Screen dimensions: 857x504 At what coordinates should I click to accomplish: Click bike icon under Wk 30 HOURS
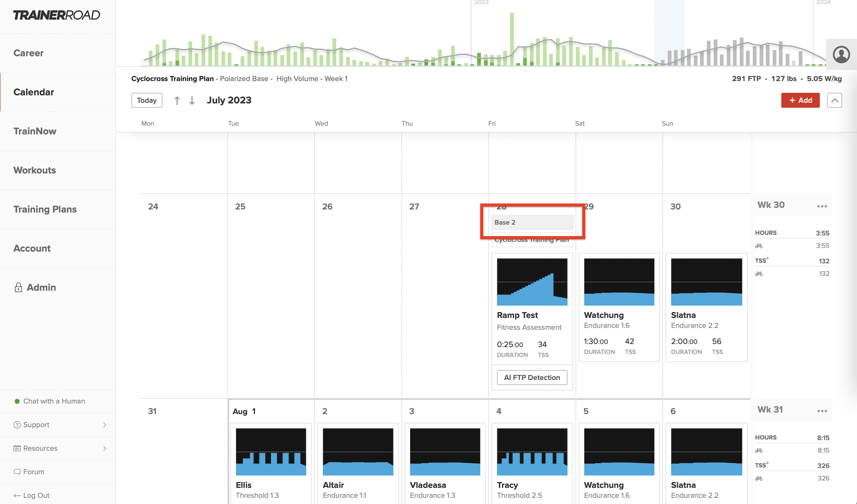(759, 246)
